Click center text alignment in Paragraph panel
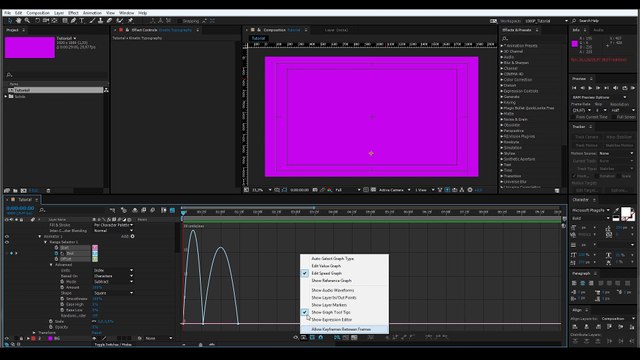Viewport: 640px width, 360px height. pos(582,283)
